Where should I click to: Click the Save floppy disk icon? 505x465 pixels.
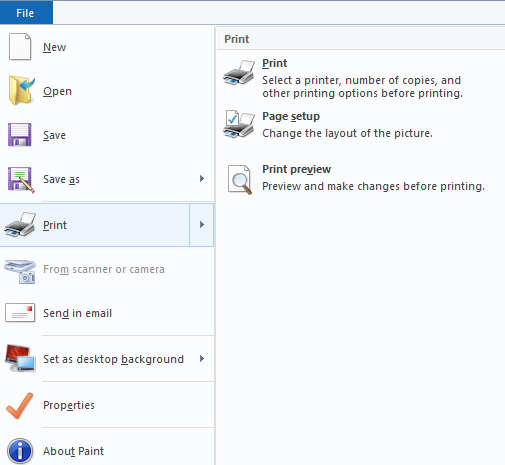20,135
